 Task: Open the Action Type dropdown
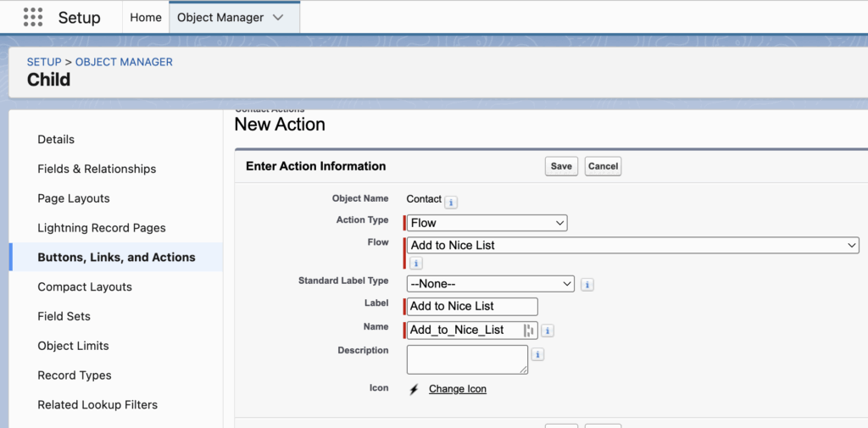click(487, 223)
